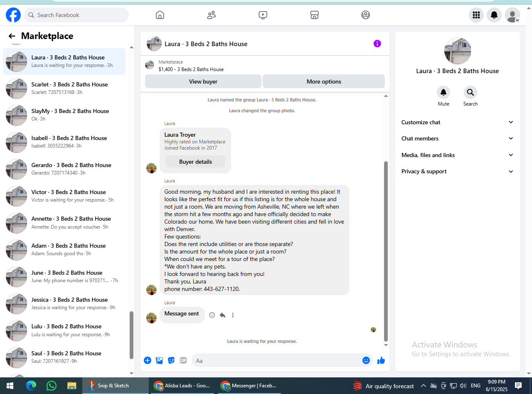532x394 pixels.
Task: Send a thumbs-up like
Action: tap(381, 360)
